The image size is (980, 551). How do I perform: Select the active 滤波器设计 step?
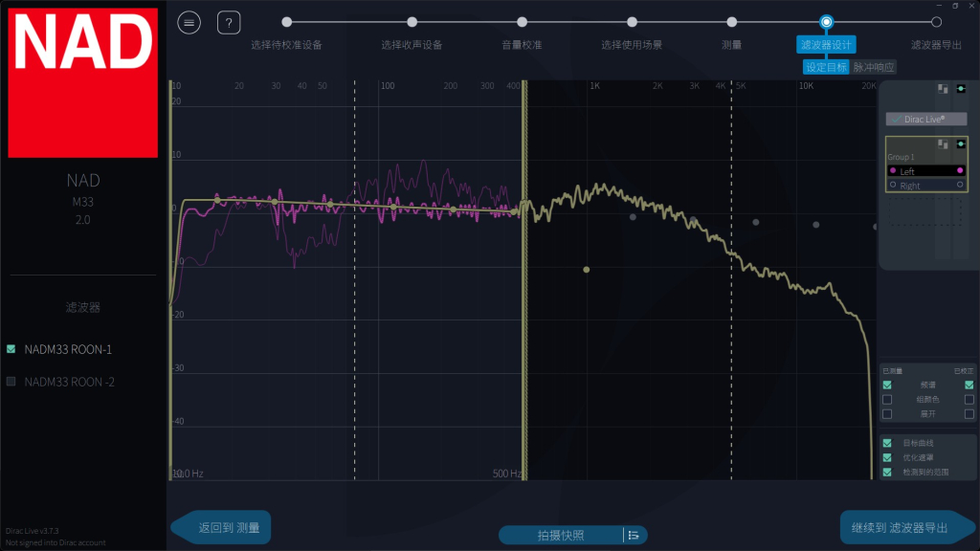tap(826, 44)
